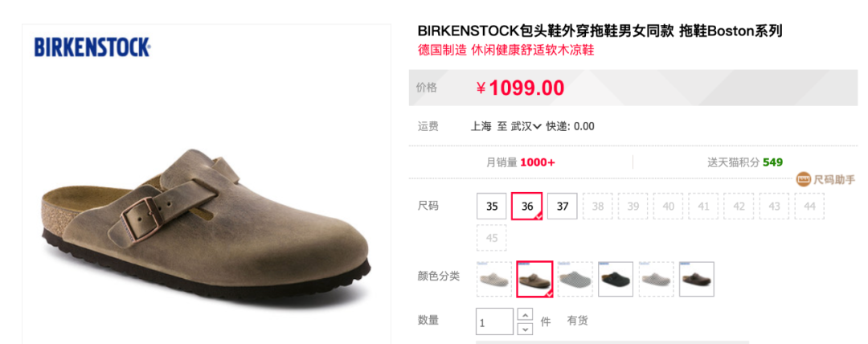Expand the 武汉 destination city dropdown
This screenshot has height=344, width=868.
[x=526, y=126]
